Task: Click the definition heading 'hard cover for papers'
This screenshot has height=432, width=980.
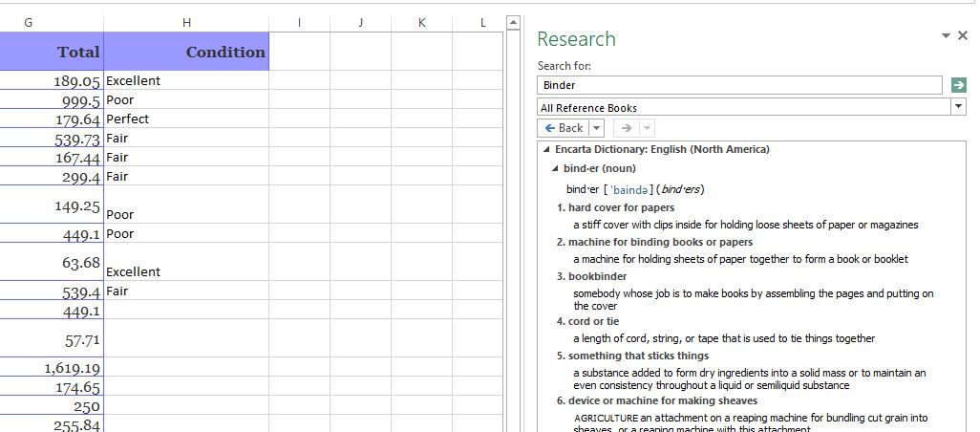Action: pyautogui.click(x=621, y=207)
